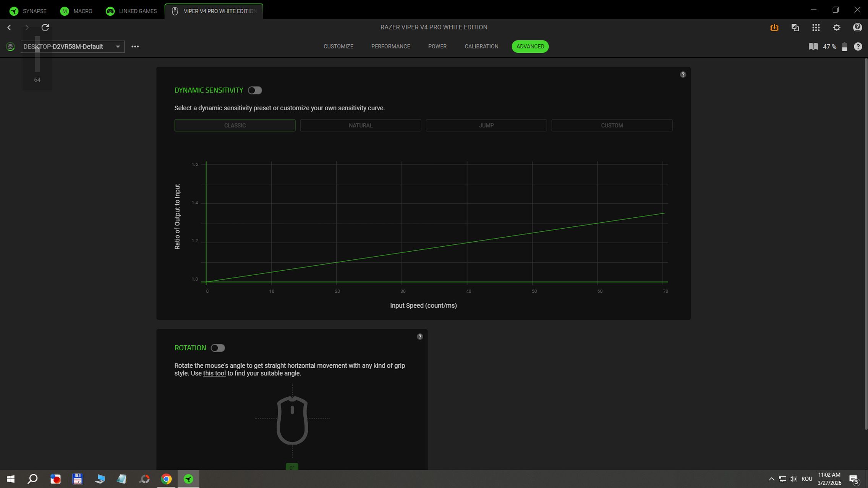Click the mouse rotation angle dial

292,420
